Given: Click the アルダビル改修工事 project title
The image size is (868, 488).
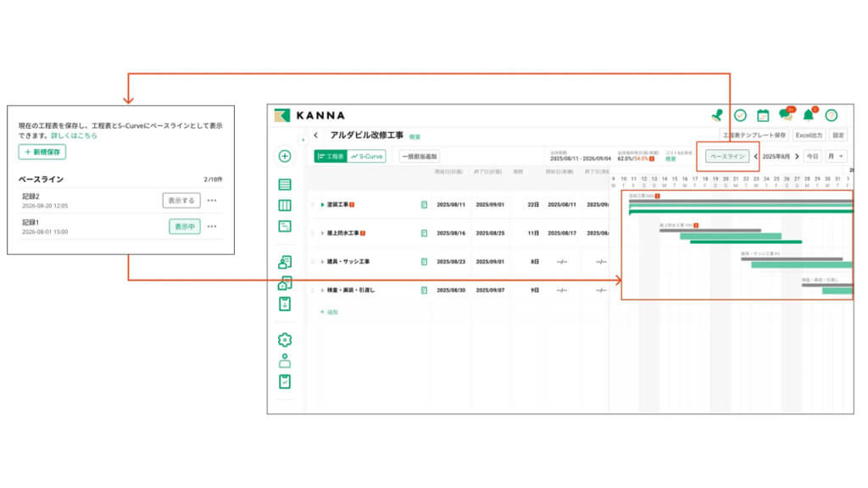Looking at the screenshot, I should point(366,135).
